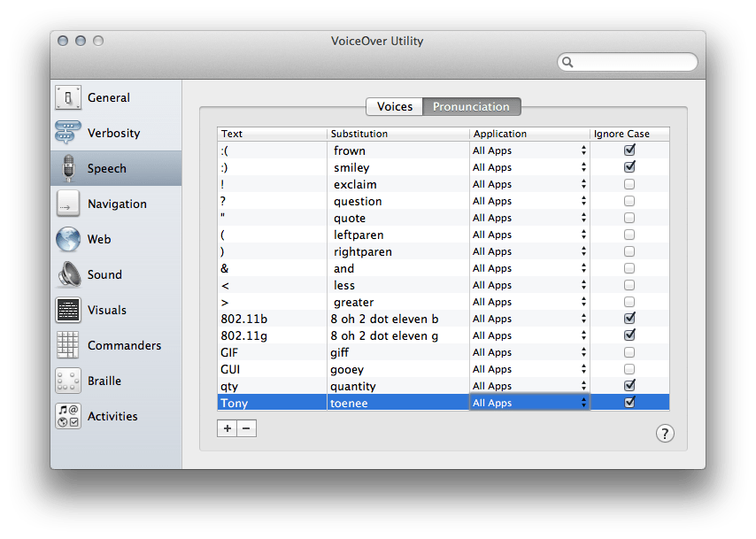Select the Pronunciation tab

click(x=472, y=106)
